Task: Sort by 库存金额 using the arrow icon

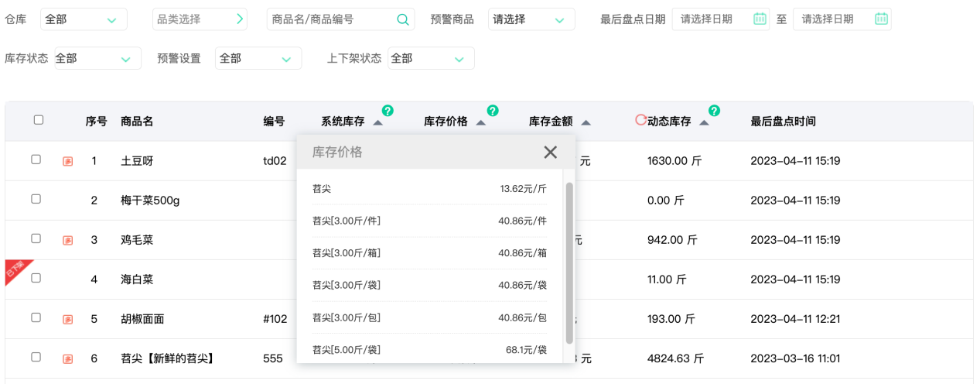Action: click(586, 122)
